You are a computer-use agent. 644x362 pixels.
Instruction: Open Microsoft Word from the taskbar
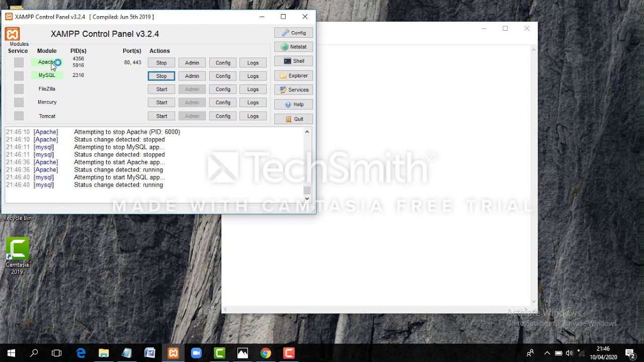[x=150, y=353]
